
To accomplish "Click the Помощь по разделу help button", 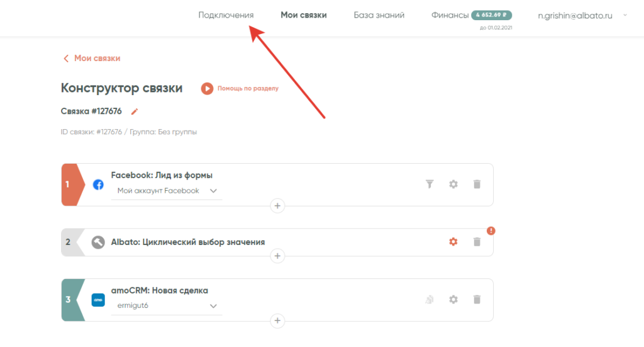I will 240,89.
